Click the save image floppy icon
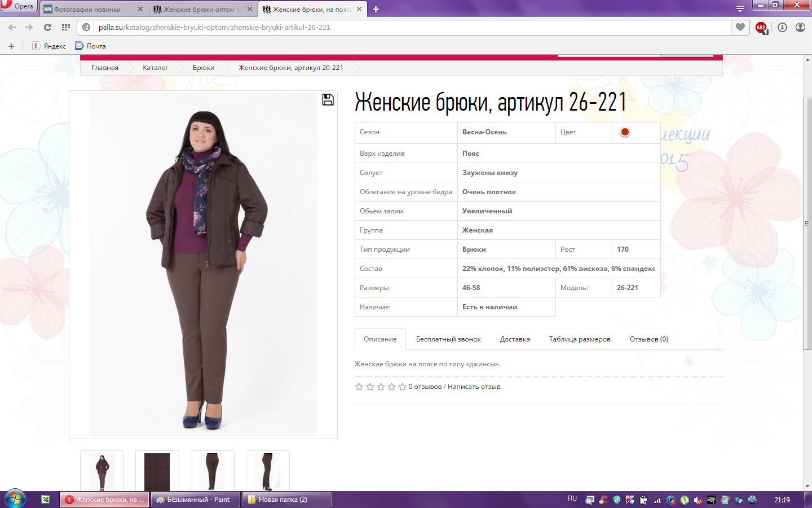Screen dimensions: 812x508 click(328, 100)
